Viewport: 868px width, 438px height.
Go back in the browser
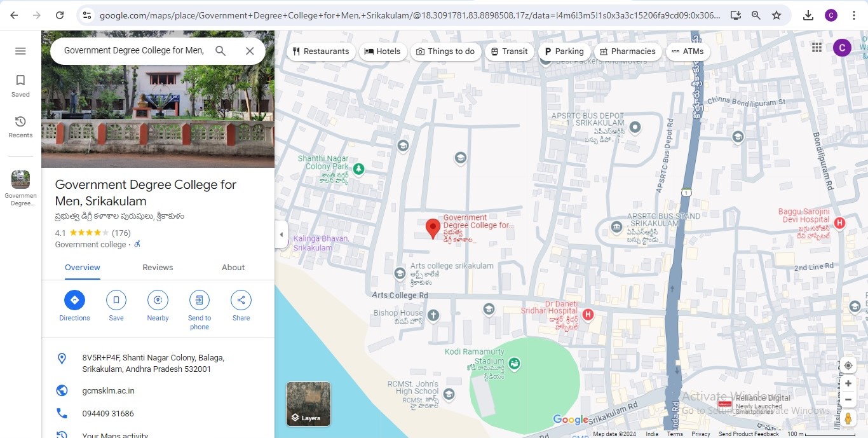pyautogui.click(x=14, y=15)
